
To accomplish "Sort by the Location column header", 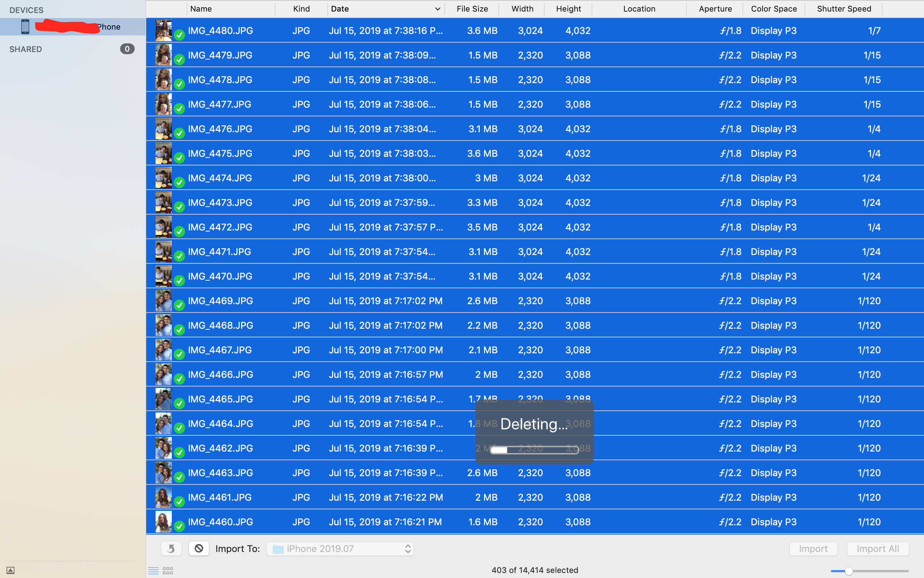I will pos(639,9).
